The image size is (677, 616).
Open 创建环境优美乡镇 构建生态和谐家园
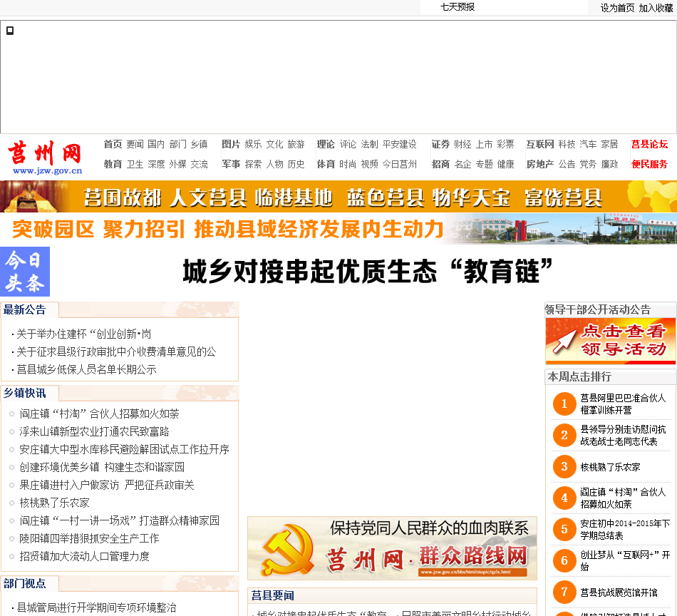click(x=102, y=467)
